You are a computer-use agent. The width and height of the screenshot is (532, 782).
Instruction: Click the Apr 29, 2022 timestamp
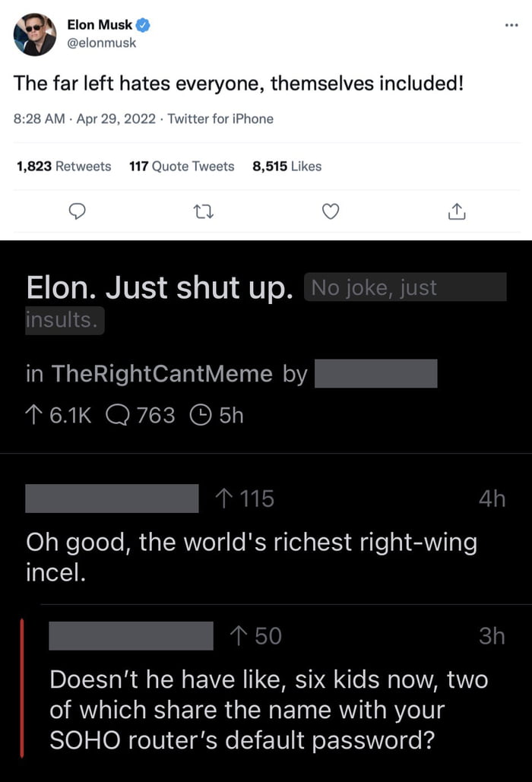(x=116, y=119)
